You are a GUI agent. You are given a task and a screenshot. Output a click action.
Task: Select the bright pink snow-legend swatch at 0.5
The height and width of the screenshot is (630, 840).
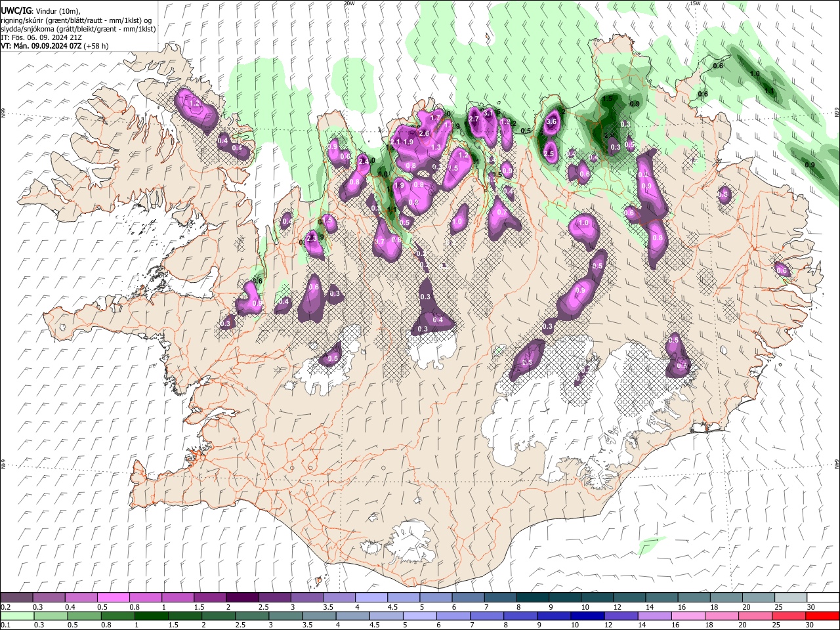pyautogui.click(x=113, y=598)
